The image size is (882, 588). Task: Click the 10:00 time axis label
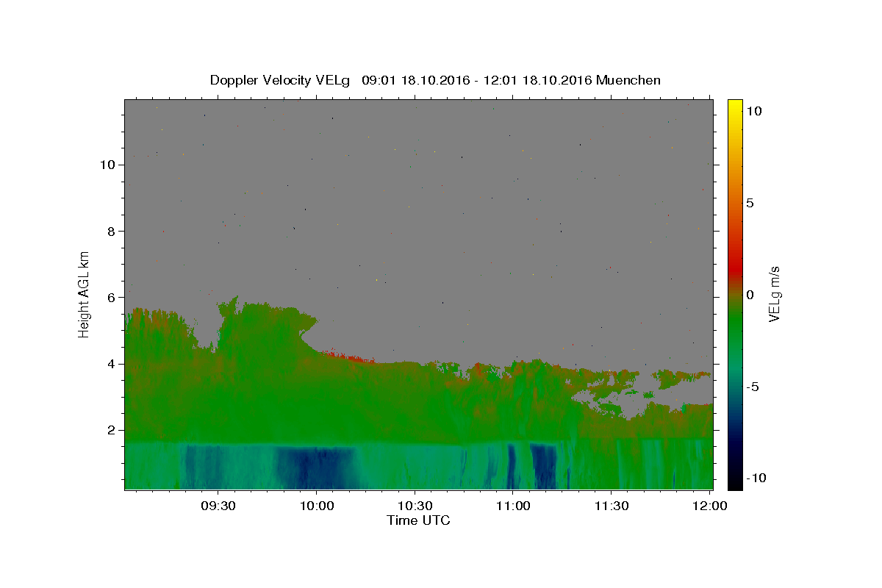tap(317, 506)
